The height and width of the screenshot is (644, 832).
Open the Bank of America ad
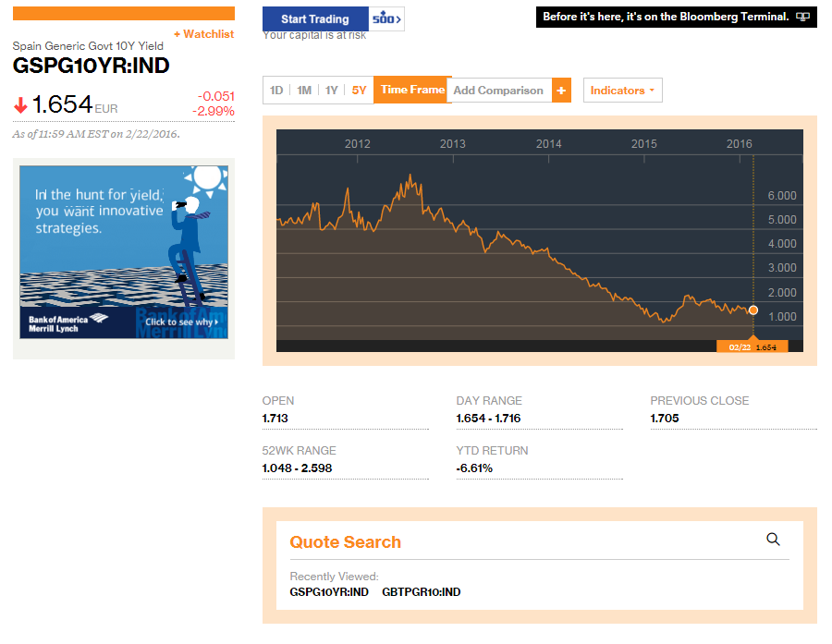click(124, 252)
